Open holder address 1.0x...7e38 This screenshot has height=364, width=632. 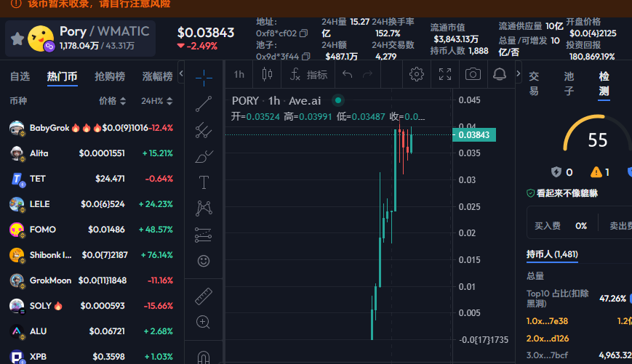click(x=547, y=321)
